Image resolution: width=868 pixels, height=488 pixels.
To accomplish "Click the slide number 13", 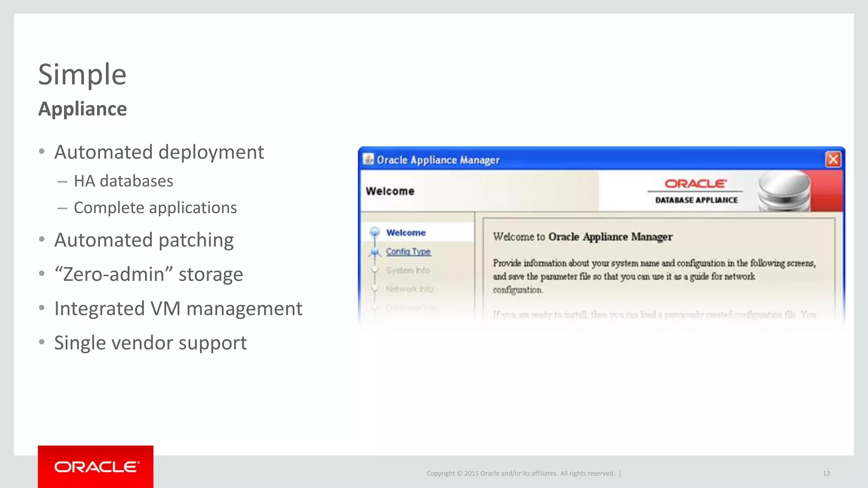I will click(826, 473).
